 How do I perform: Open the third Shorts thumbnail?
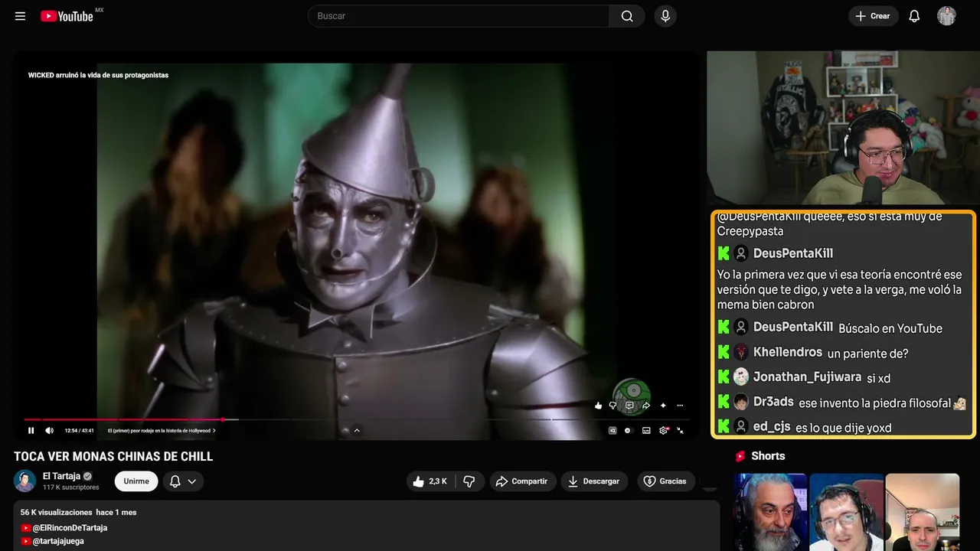click(922, 512)
